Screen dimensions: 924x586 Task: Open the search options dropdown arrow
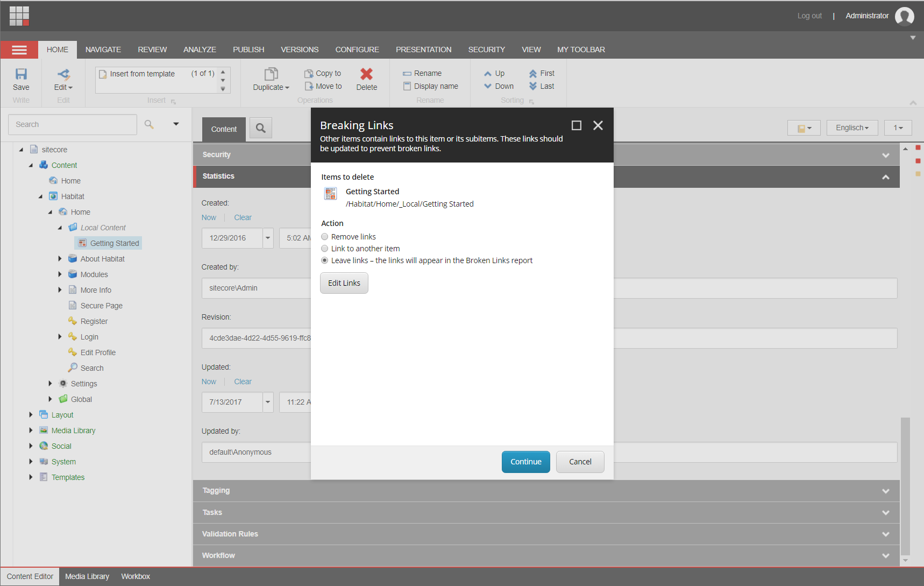[176, 124]
